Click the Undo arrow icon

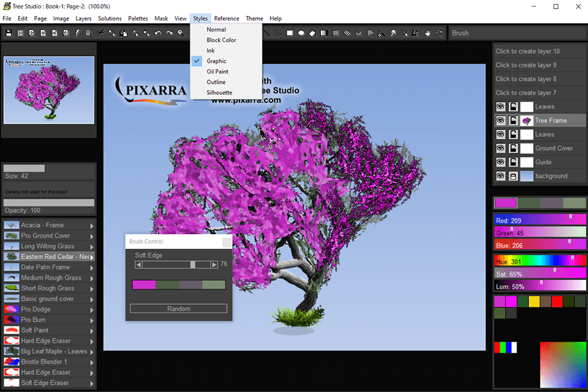[x=158, y=32]
